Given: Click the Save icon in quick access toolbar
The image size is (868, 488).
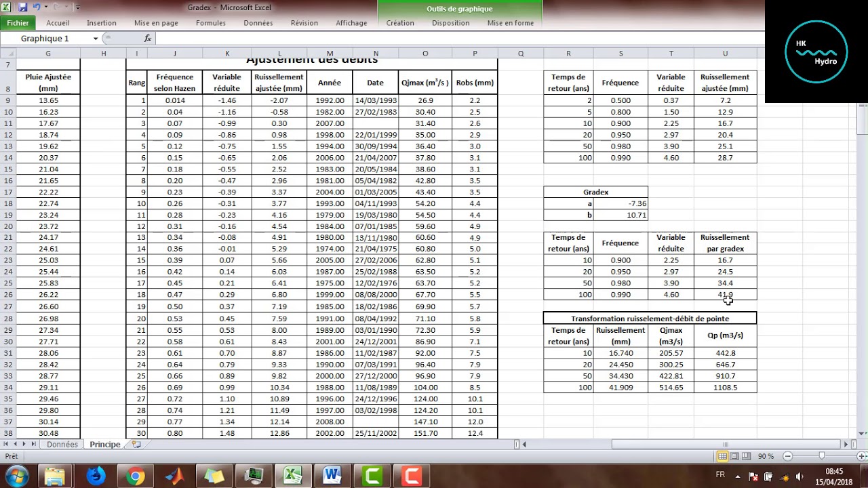Looking at the screenshot, I should [23, 7].
